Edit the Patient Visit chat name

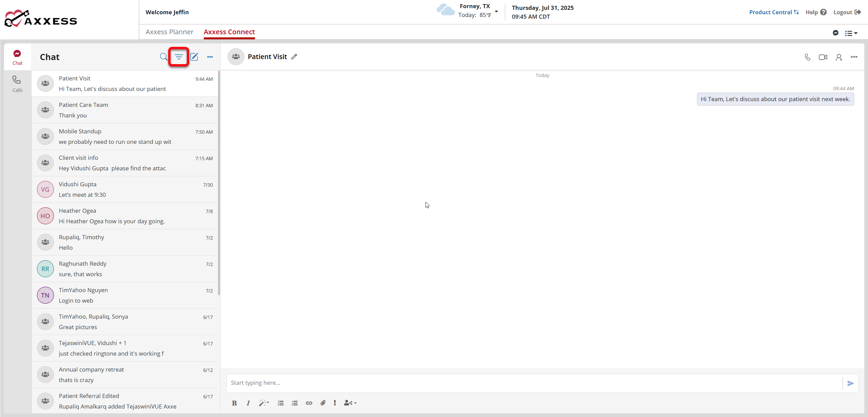(x=294, y=57)
